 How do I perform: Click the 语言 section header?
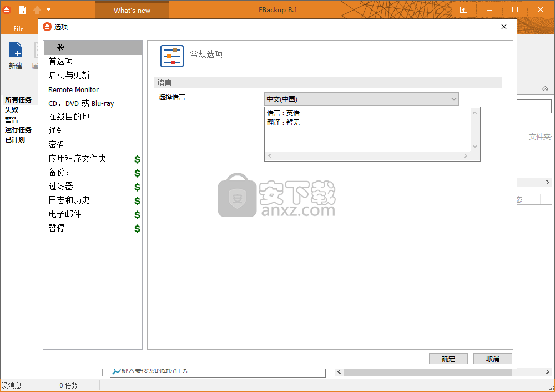[x=328, y=83]
